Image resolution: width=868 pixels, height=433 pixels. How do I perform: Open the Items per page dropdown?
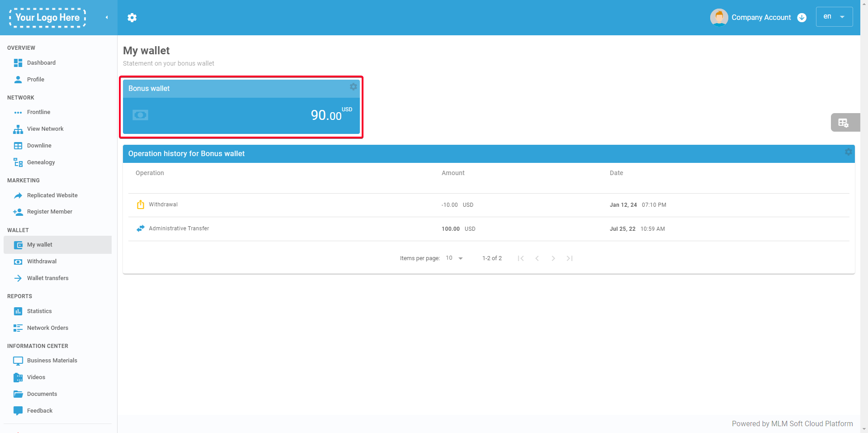coord(454,258)
